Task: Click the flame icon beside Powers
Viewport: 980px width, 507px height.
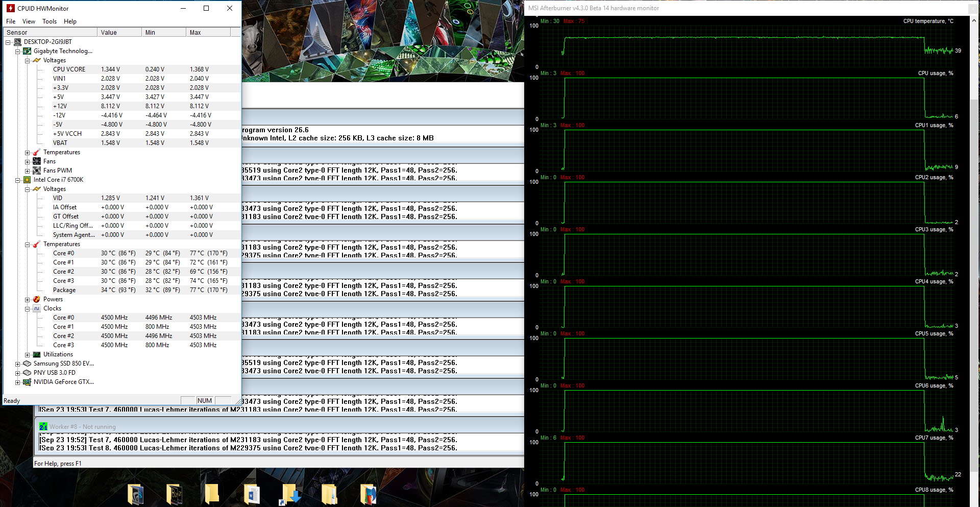Action: click(x=37, y=299)
